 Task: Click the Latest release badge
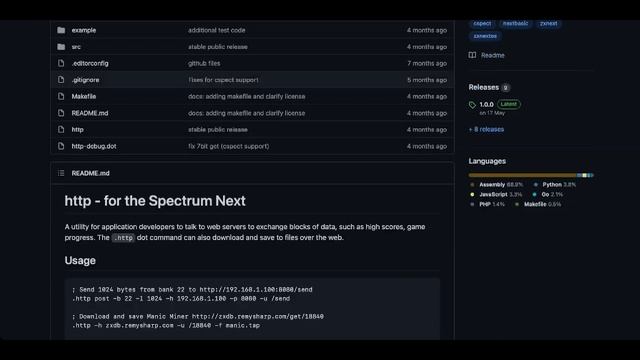pyautogui.click(x=509, y=104)
